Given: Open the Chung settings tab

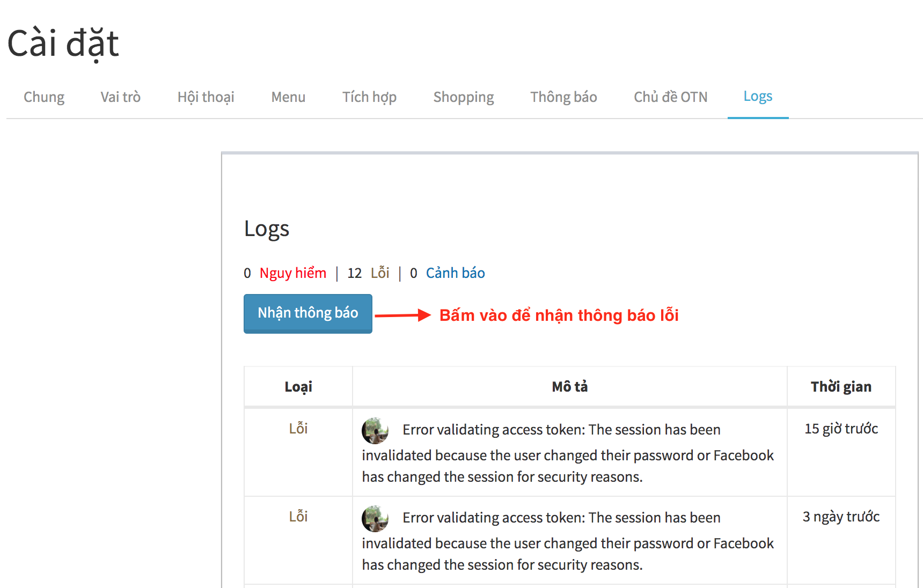Looking at the screenshot, I should tap(44, 97).
